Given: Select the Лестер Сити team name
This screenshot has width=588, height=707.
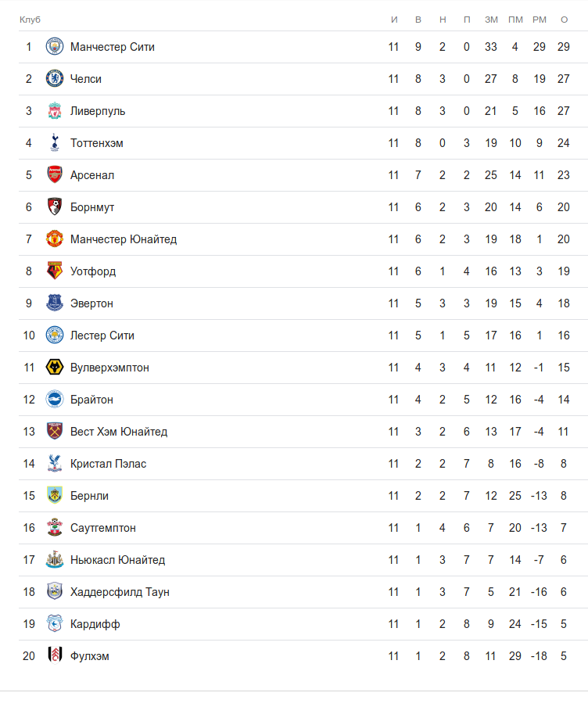Looking at the screenshot, I should [x=102, y=336].
